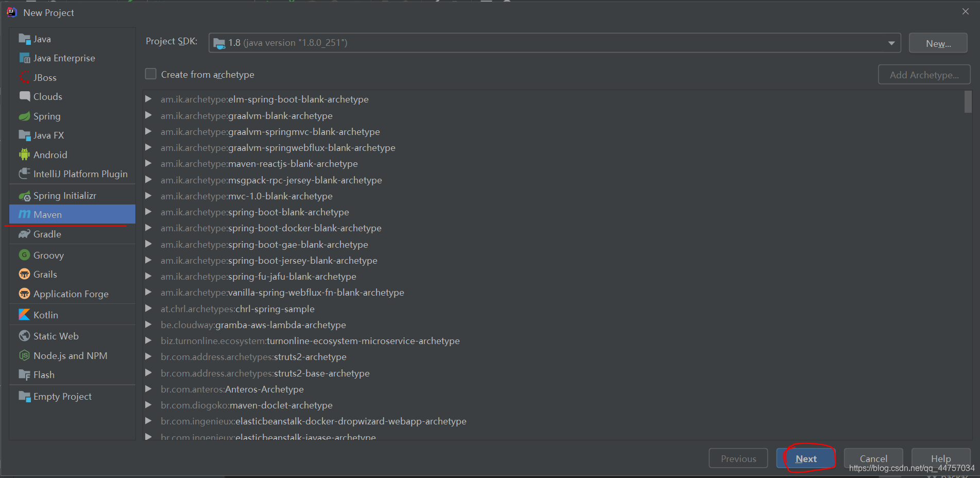Click the Gradle elephant icon
The image size is (980, 478).
24,234
